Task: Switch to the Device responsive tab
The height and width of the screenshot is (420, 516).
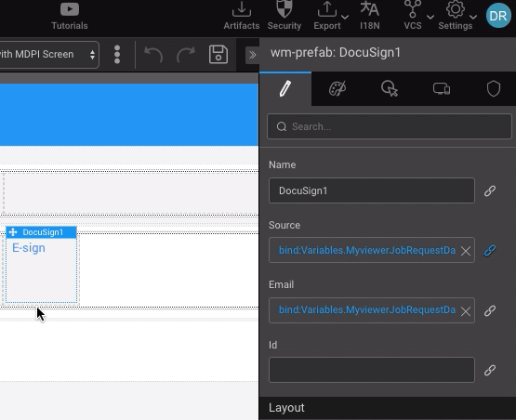Action: coord(442,88)
